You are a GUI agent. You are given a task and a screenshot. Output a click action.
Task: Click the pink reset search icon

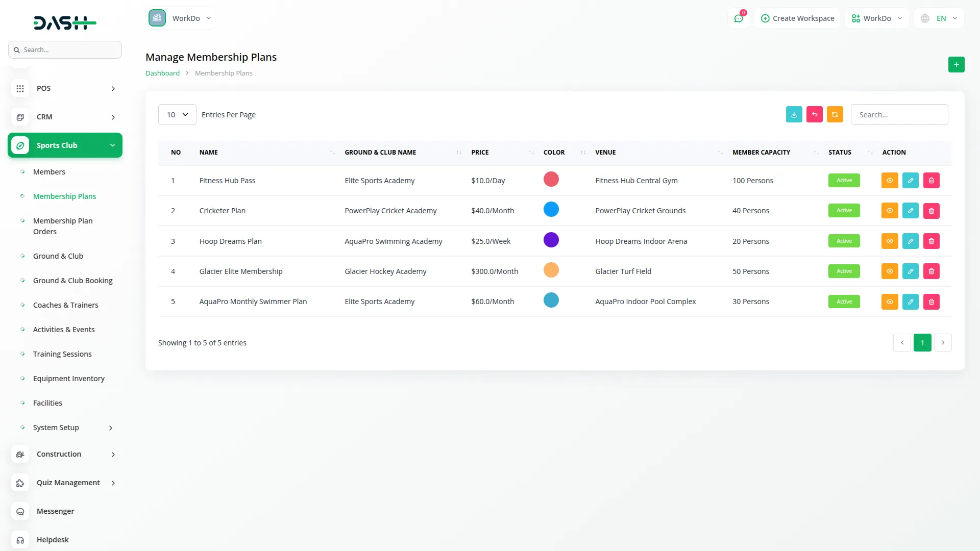click(x=814, y=115)
